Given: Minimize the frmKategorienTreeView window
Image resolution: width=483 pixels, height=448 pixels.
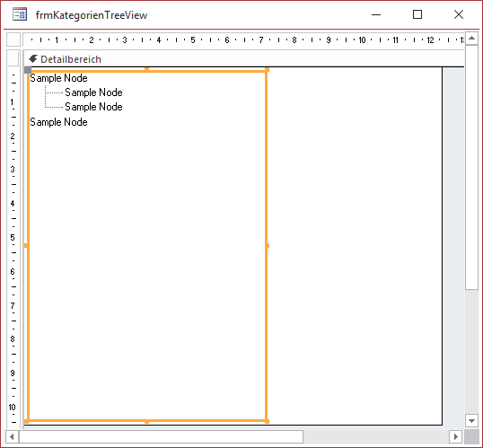Looking at the screenshot, I should click(x=376, y=14).
